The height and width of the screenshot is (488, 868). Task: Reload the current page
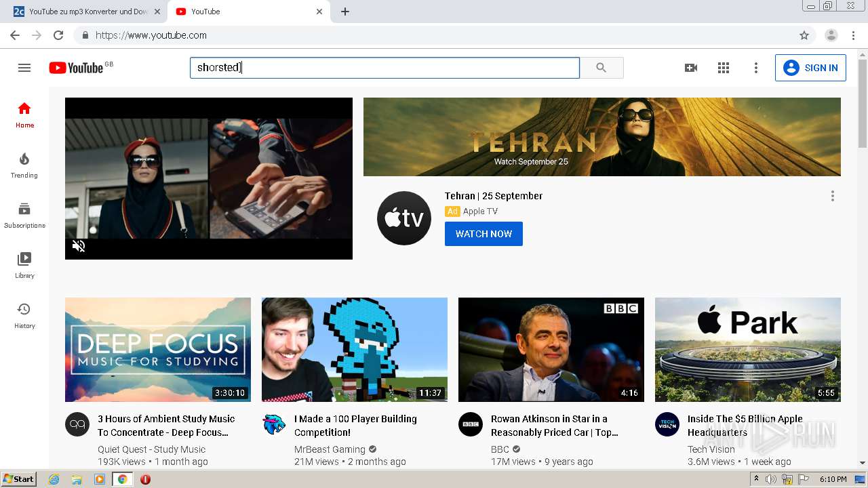pyautogui.click(x=58, y=35)
